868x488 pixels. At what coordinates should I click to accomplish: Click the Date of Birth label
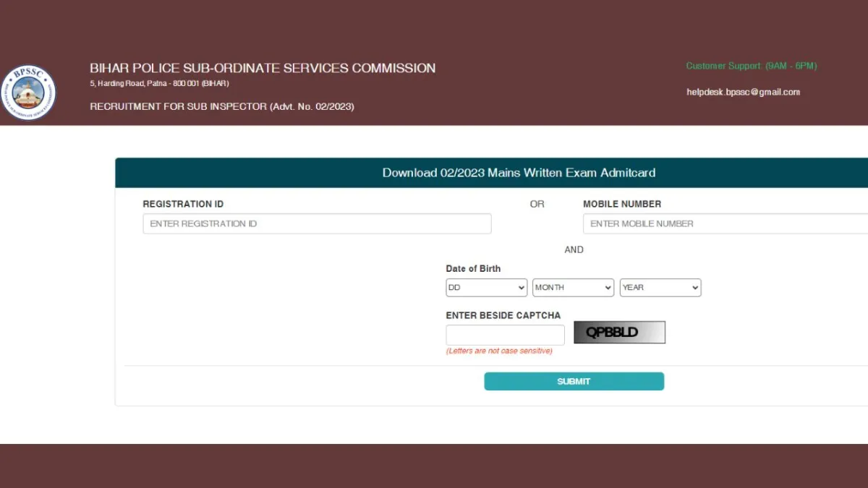coord(473,268)
